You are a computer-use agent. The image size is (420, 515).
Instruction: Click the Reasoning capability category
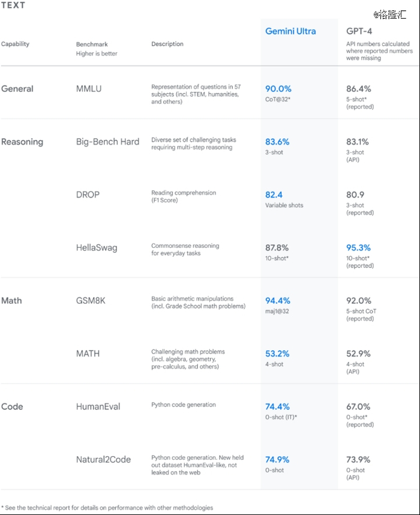pyautogui.click(x=22, y=142)
